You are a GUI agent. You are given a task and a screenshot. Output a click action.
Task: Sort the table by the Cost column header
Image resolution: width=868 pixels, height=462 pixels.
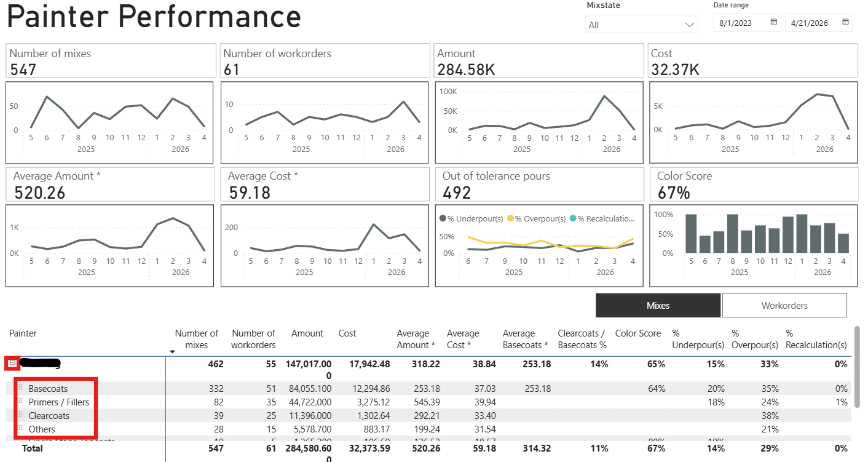[x=347, y=333]
